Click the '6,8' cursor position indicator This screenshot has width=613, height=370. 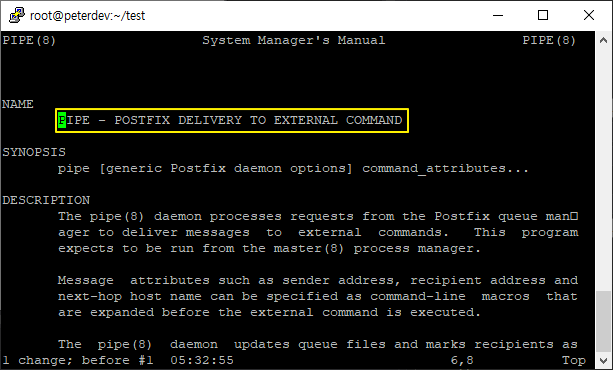pos(462,361)
